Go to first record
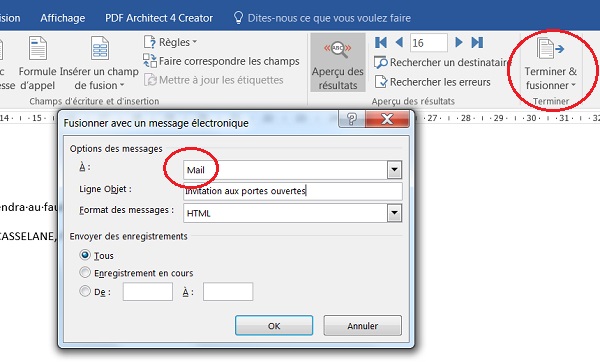Viewport: 600px width, 364px height. click(x=381, y=42)
